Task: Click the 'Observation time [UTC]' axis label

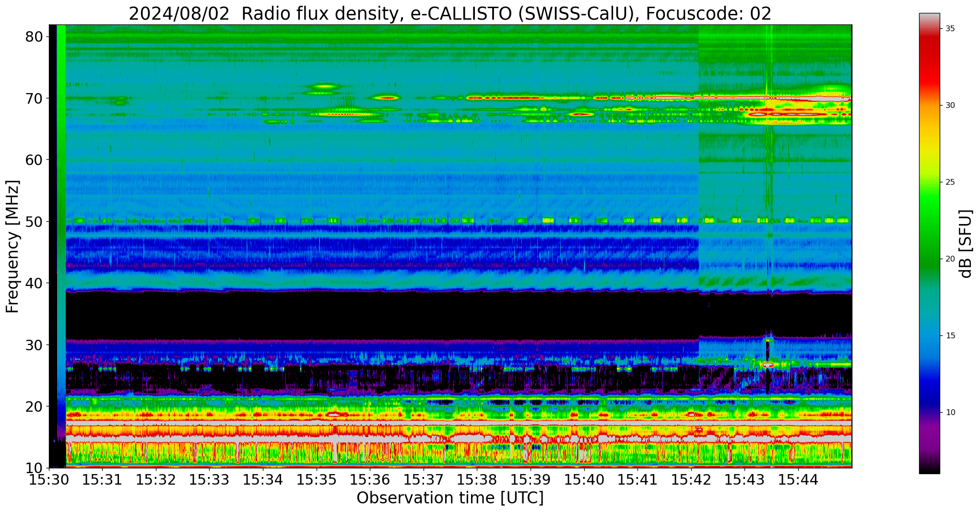Action: (450, 498)
